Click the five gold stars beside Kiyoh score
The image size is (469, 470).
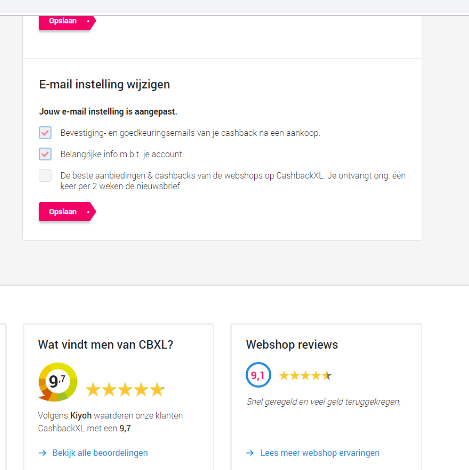point(125,389)
